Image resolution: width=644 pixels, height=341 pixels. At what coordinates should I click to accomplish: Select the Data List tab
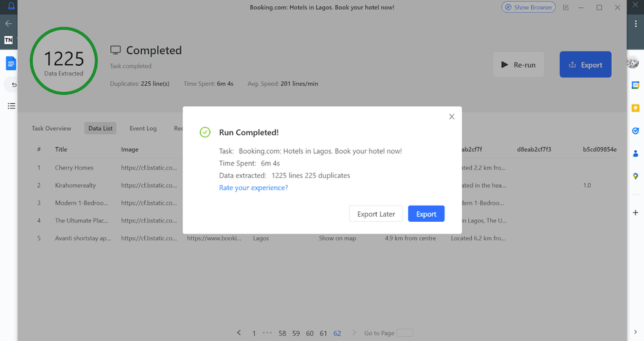(x=100, y=128)
